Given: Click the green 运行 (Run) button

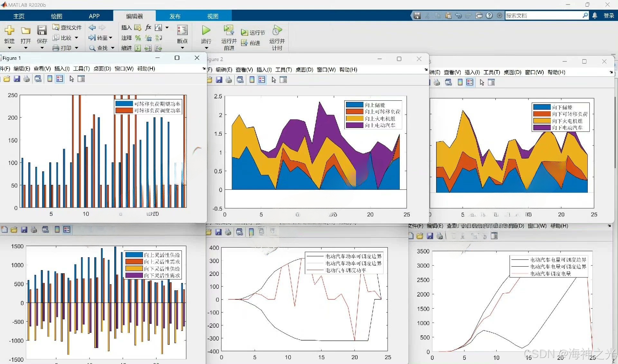Looking at the screenshot, I should [206, 31].
